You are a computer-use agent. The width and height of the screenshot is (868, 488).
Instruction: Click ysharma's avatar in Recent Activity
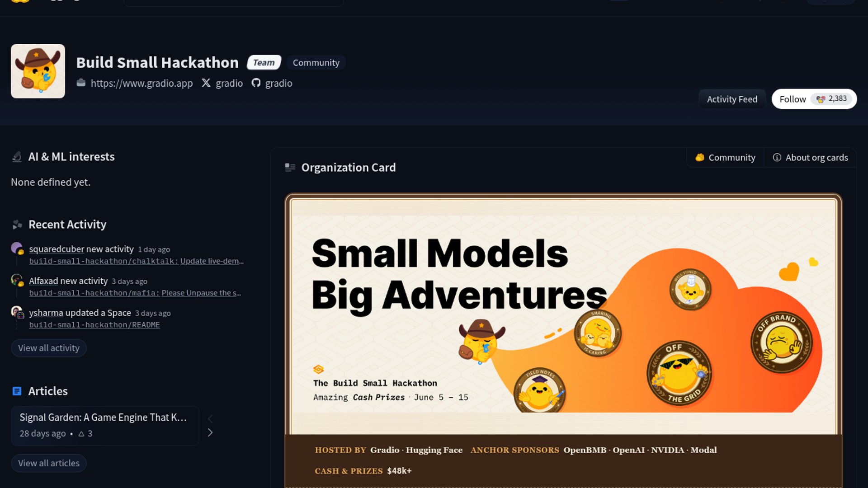(x=17, y=312)
